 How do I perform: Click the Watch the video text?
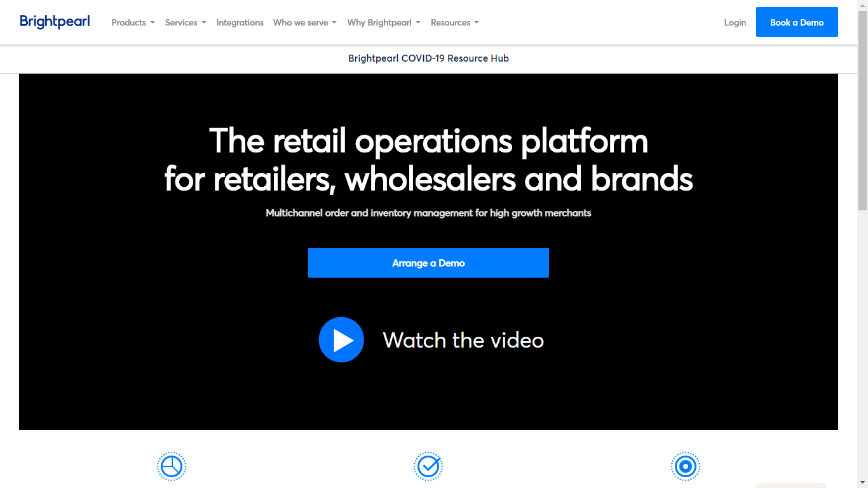(x=463, y=340)
